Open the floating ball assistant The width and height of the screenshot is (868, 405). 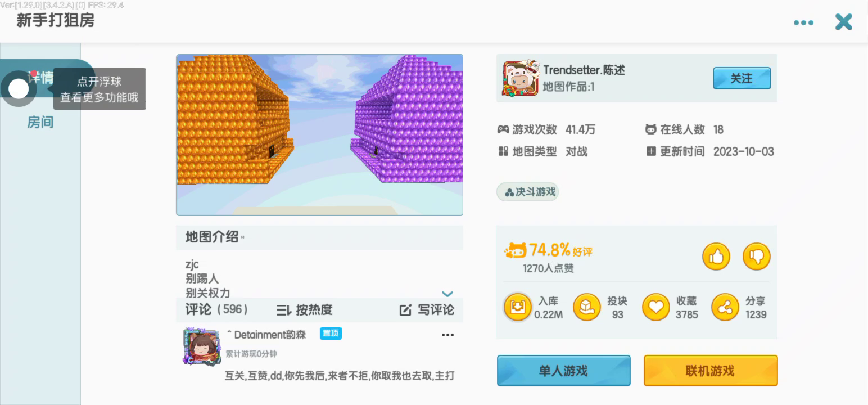tap(19, 89)
